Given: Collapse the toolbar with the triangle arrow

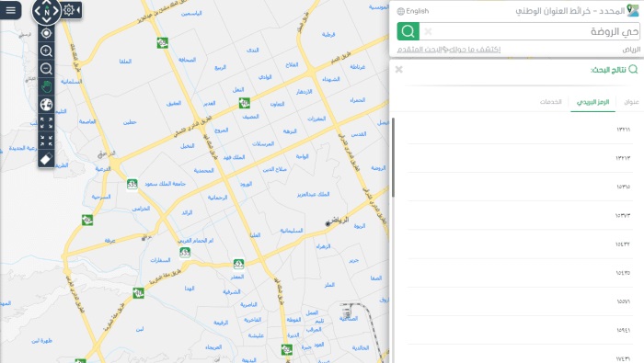Looking at the screenshot, I should click(78, 10).
